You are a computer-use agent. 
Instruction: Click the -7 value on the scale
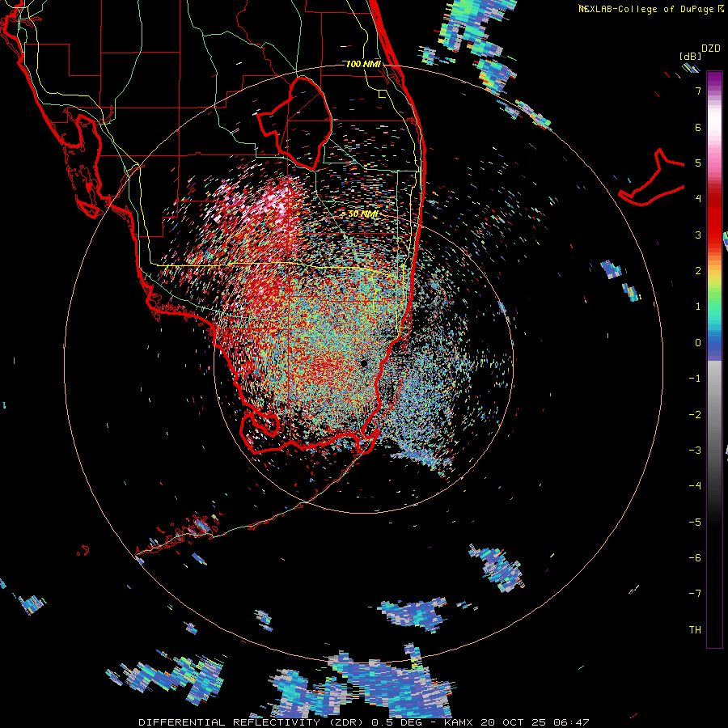coord(695,594)
